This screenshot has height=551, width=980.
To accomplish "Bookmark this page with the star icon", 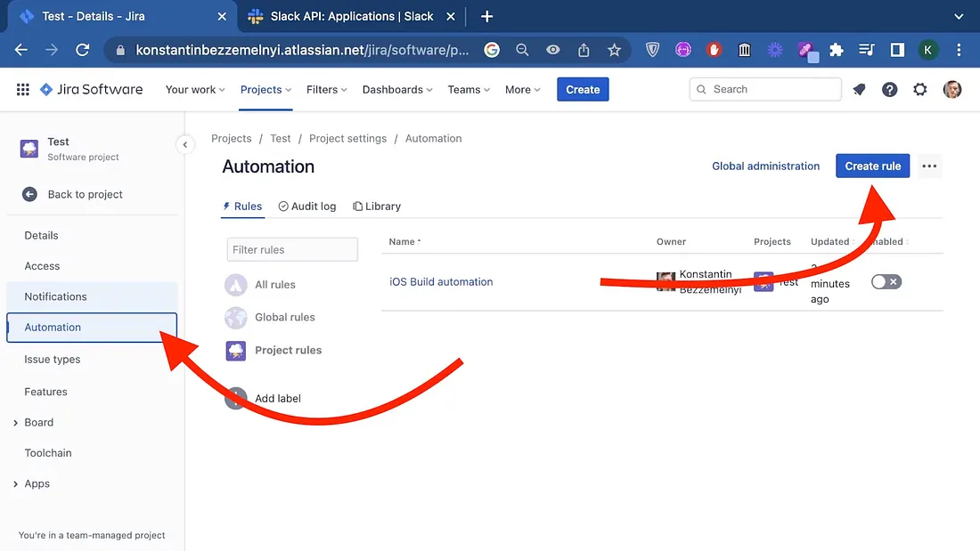I will point(615,50).
